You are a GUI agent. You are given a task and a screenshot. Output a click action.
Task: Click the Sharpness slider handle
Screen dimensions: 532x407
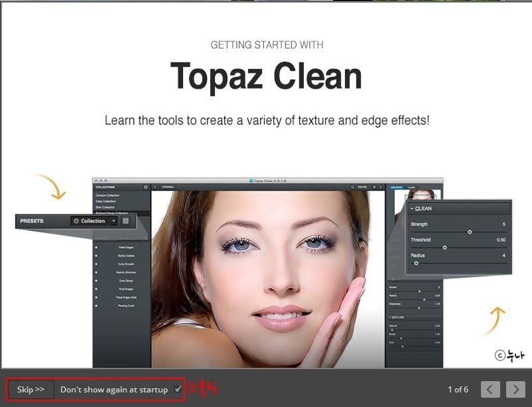(419, 308)
